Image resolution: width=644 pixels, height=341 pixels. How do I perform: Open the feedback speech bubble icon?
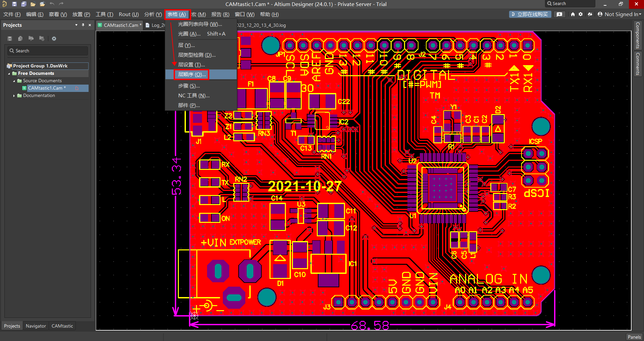coord(559,14)
